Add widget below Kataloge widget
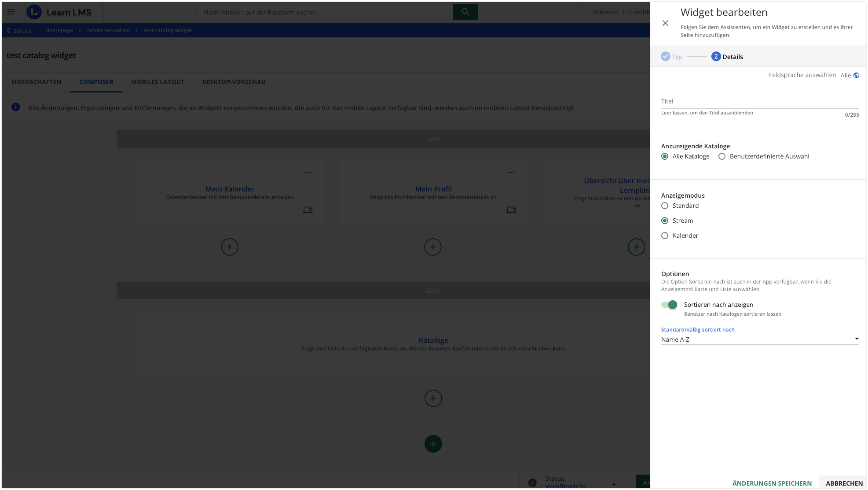Image resolution: width=868 pixels, height=490 pixels. pos(433,398)
